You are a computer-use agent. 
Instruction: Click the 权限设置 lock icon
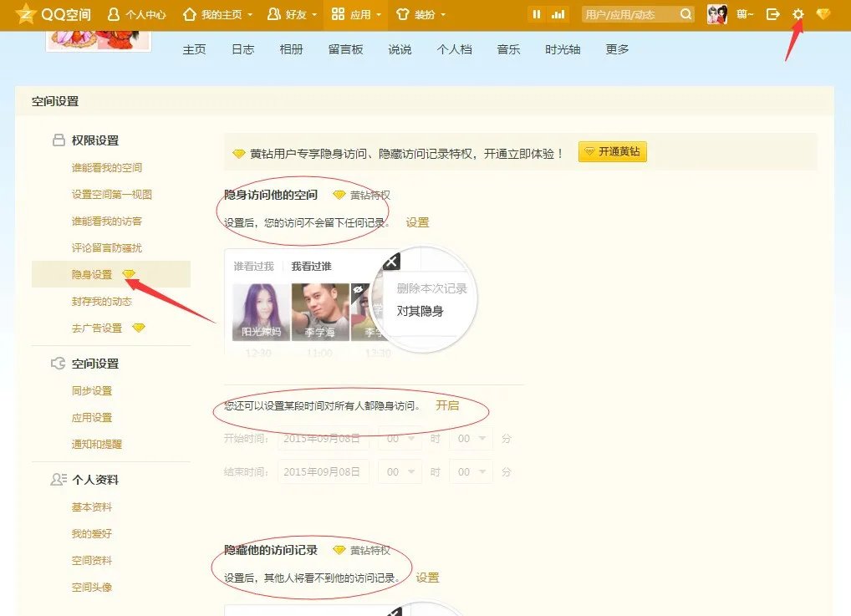(59, 140)
